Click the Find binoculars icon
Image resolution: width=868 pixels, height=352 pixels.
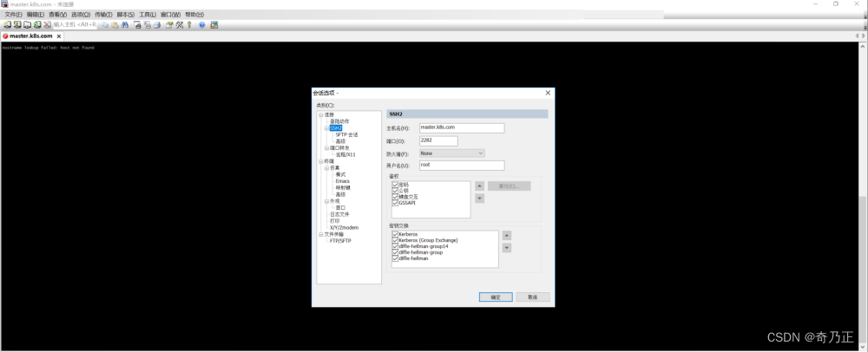[125, 25]
